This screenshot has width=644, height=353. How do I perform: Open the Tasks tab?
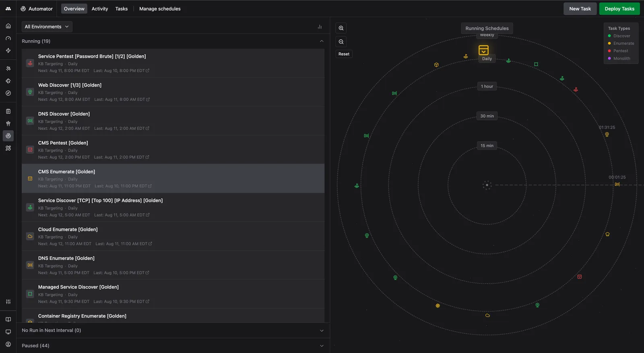click(122, 9)
